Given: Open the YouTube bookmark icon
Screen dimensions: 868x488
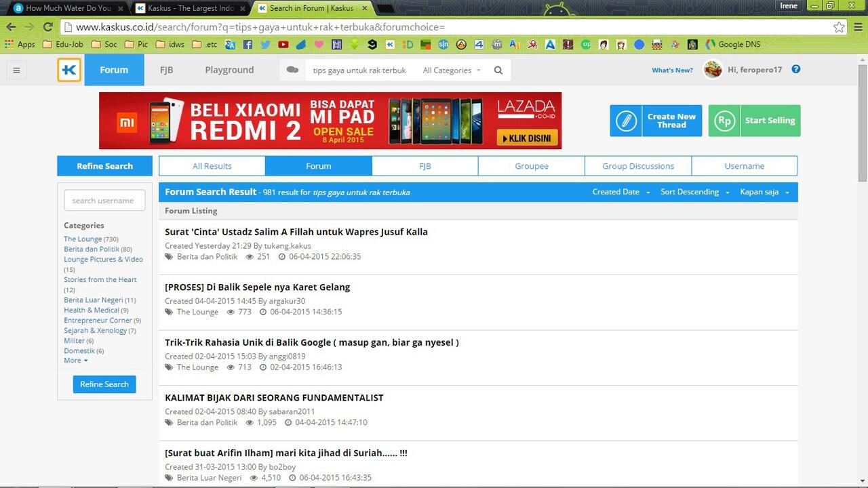Looking at the screenshot, I should (x=283, y=45).
